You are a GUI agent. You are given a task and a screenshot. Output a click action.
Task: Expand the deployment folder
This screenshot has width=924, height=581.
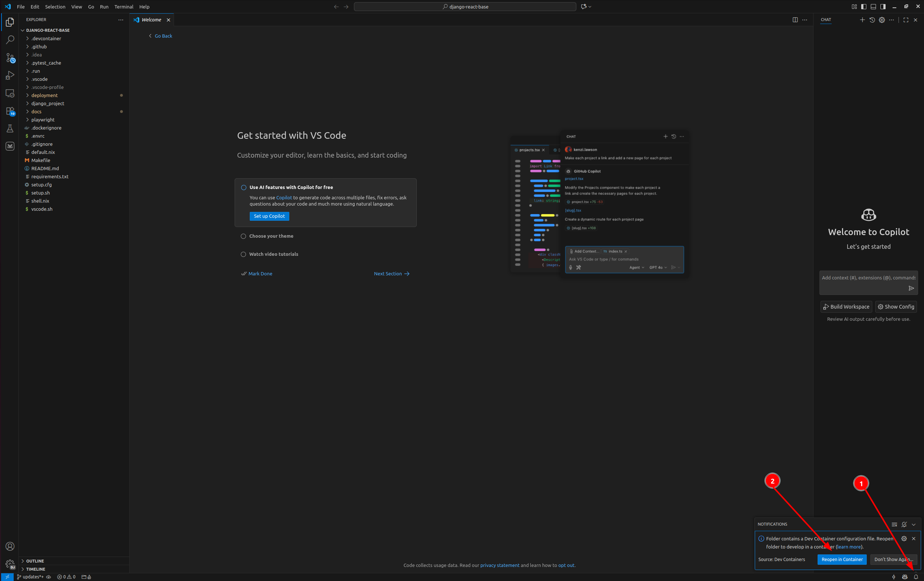(44, 95)
